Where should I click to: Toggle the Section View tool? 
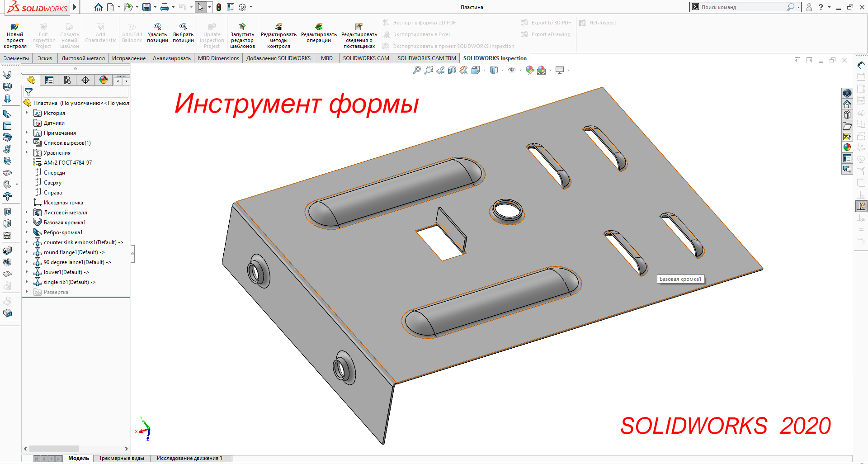tap(452, 70)
